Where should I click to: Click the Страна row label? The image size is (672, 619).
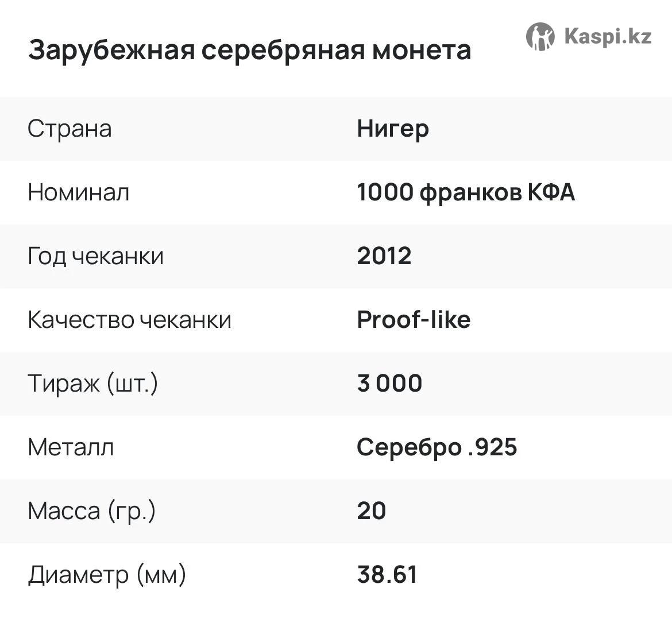point(70,129)
